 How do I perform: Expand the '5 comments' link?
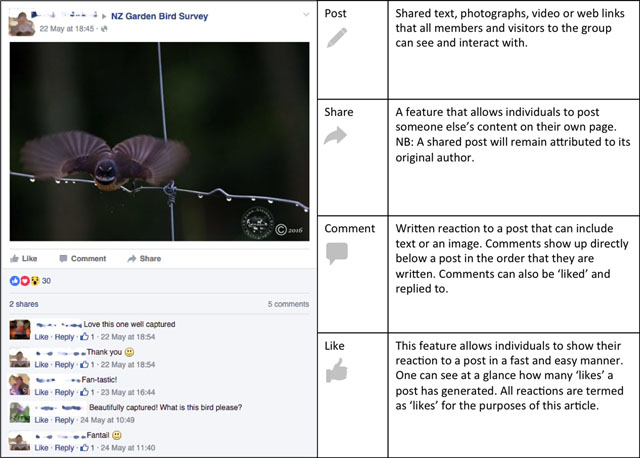(289, 303)
